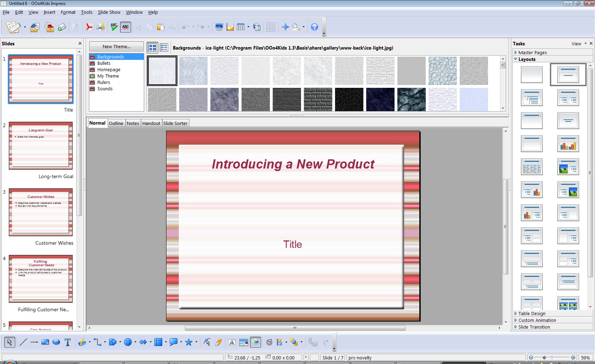This screenshot has height=364, width=595.
Task: Open the Fontwork Gallery
Action: pos(232,342)
